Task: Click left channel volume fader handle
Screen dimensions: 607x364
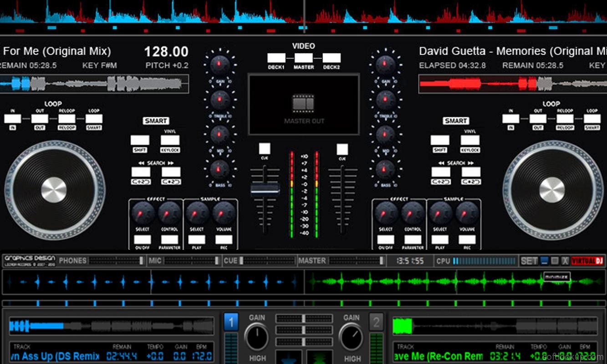Action: click(265, 188)
